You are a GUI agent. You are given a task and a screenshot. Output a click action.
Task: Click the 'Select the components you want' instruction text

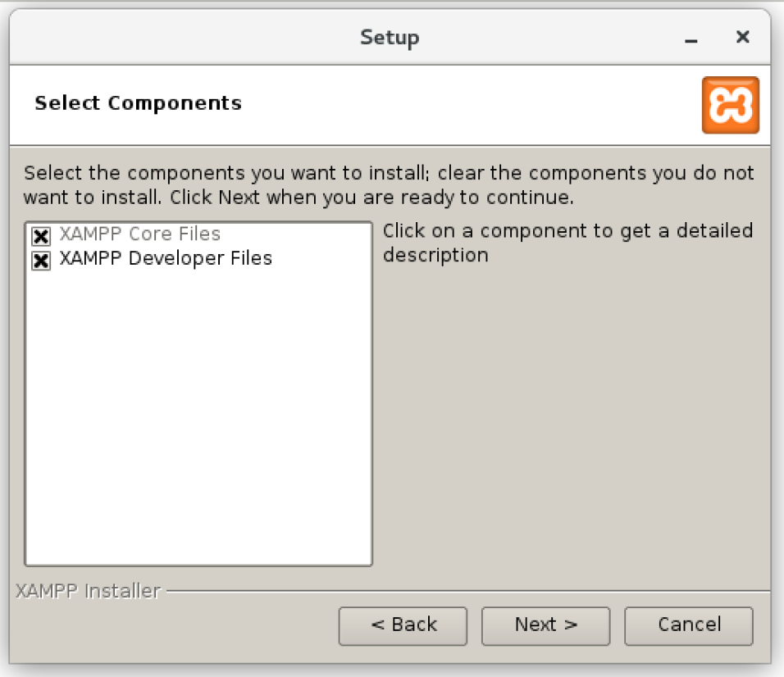pos(389,173)
